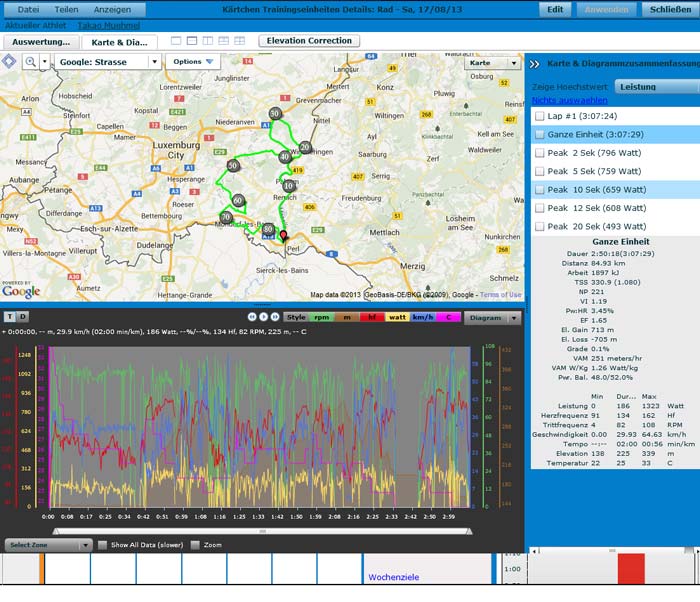Click the Elevation Correction button
700x602 pixels.
pyautogui.click(x=309, y=41)
